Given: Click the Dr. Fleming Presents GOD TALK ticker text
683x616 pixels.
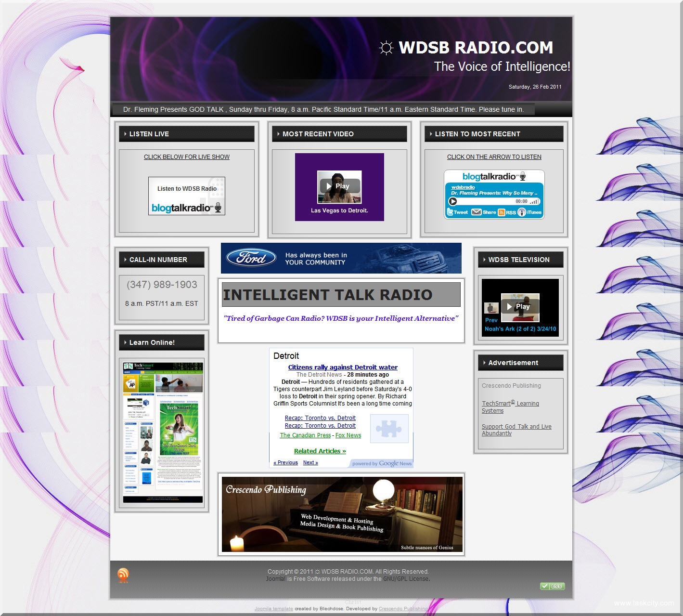Looking at the screenshot, I should (323, 109).
